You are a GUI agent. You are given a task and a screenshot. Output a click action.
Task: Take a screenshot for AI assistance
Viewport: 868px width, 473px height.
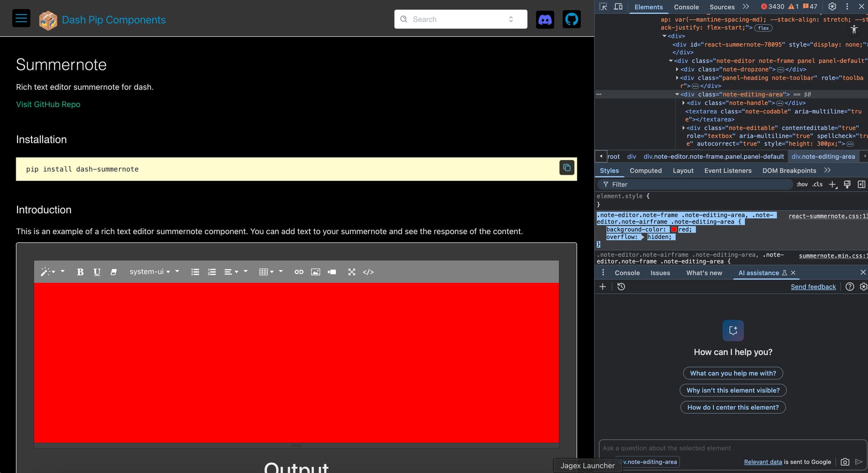(845, 462)
